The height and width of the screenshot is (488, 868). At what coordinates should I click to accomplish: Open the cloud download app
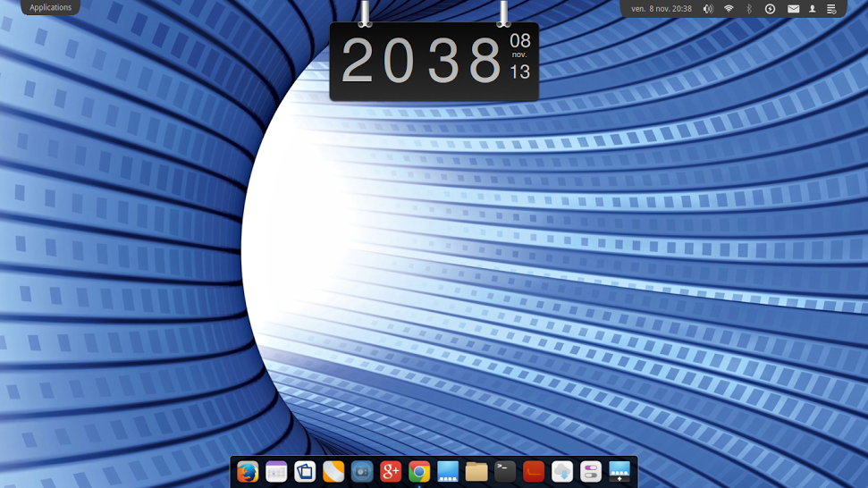click(x=562, y=472)
